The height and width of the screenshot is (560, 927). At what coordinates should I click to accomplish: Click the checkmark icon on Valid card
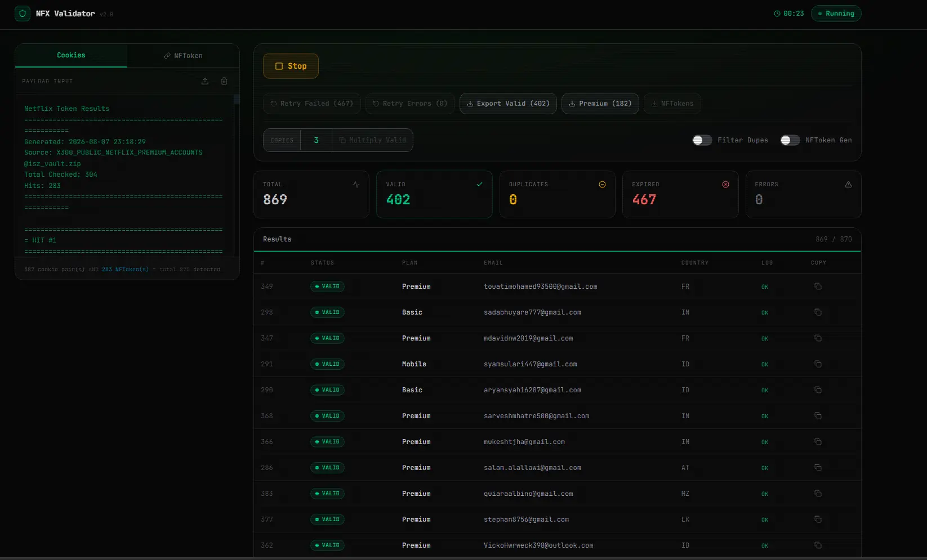(479, 184)
